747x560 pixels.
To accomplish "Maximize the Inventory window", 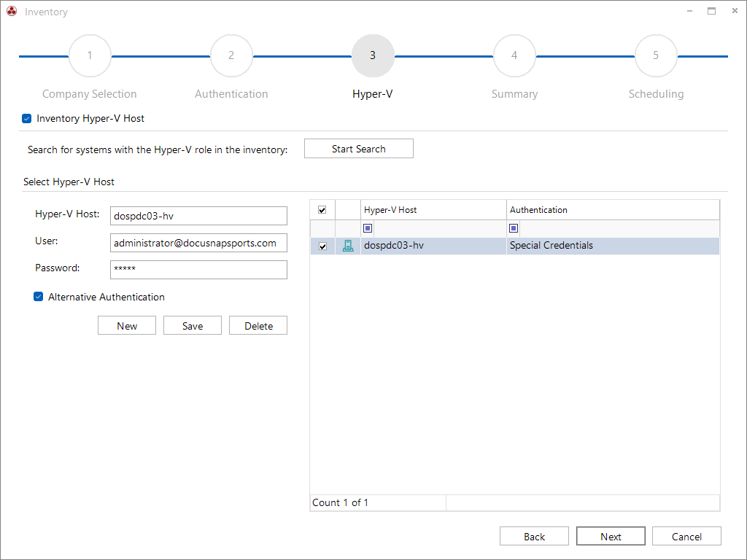I will pyautogui.click(x=711, y=11).
